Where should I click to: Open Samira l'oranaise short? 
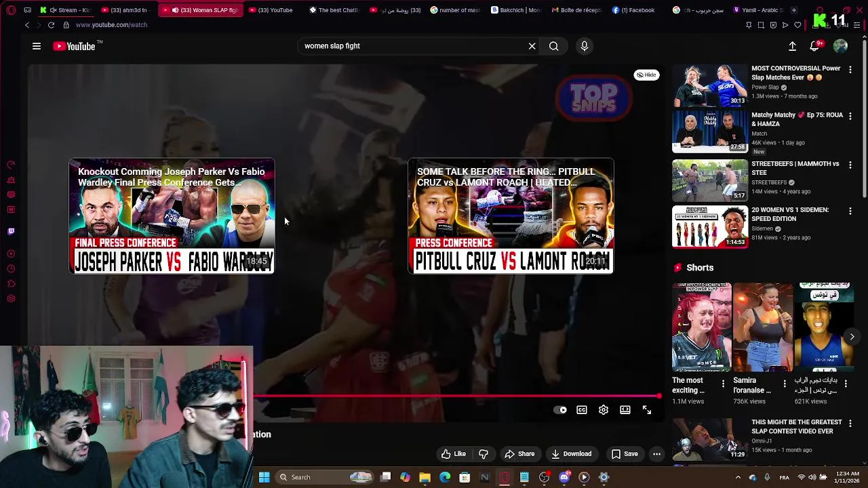point(763,327)
